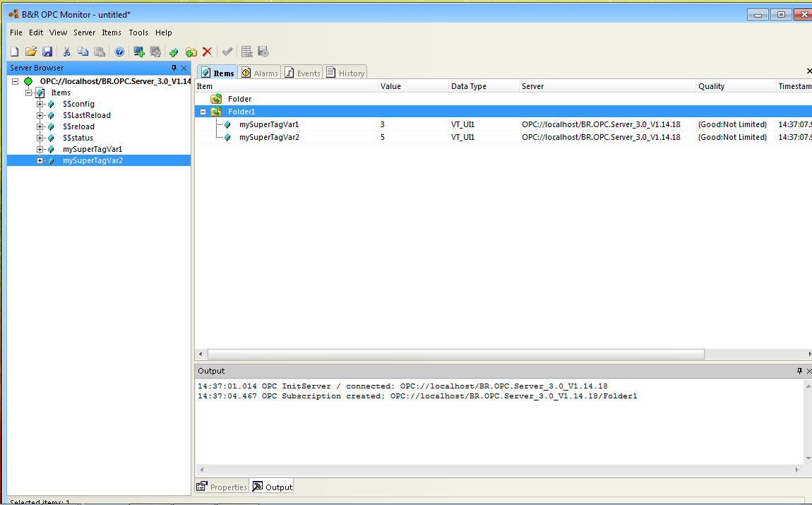Pin the Server Browser panel
812x505 pixels.
pos(174,68)
